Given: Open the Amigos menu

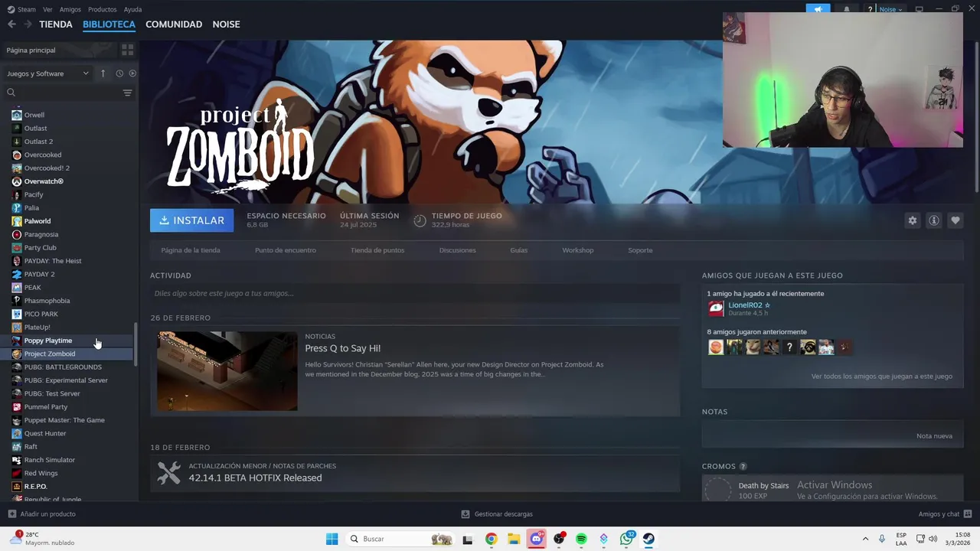Looking at the screenshot, I should pyautogui.click(x=70, y=9).
